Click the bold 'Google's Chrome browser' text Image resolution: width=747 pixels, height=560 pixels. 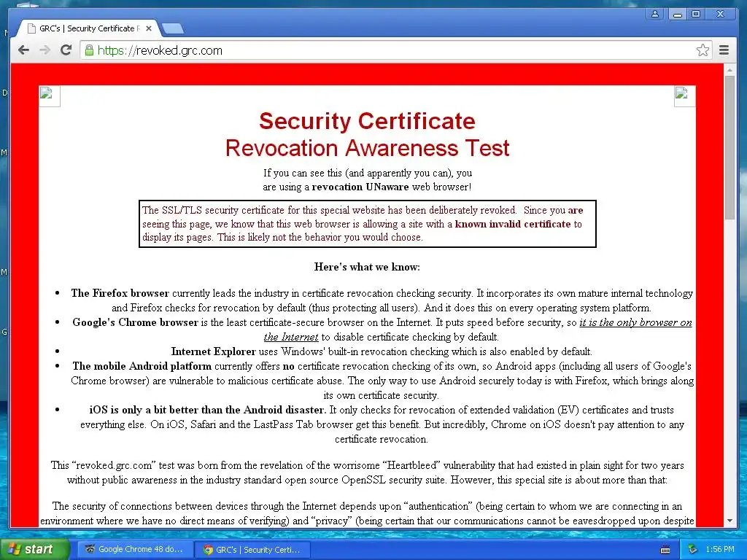pyautogui.click(x=135, y=322)
